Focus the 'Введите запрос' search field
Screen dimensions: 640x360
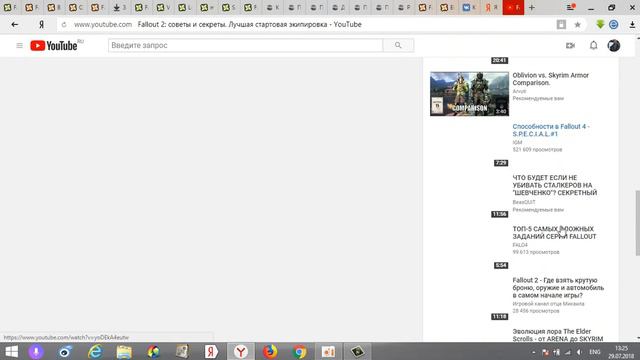click(246, 45)
